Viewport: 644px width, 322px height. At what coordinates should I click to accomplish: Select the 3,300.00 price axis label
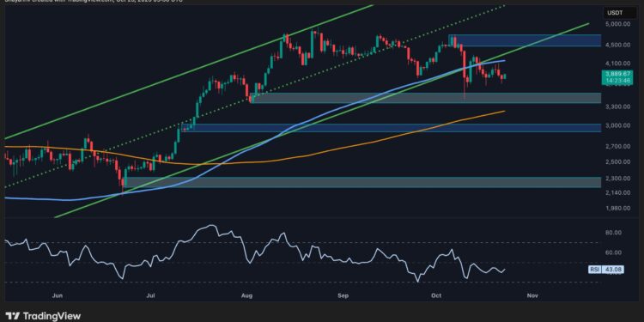point(617,106)
